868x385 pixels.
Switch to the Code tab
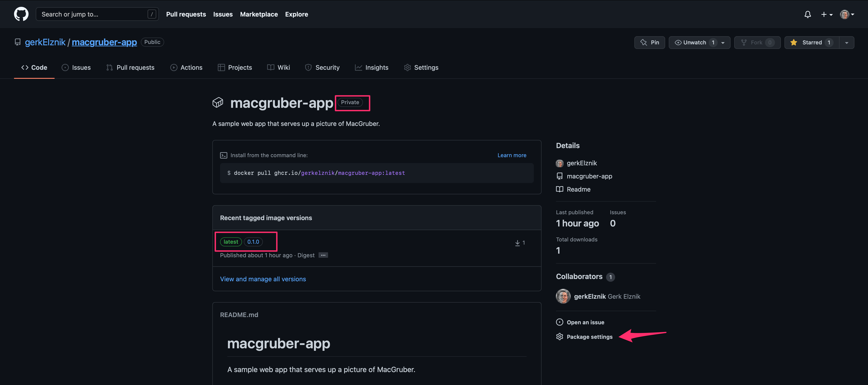(34, 67)
